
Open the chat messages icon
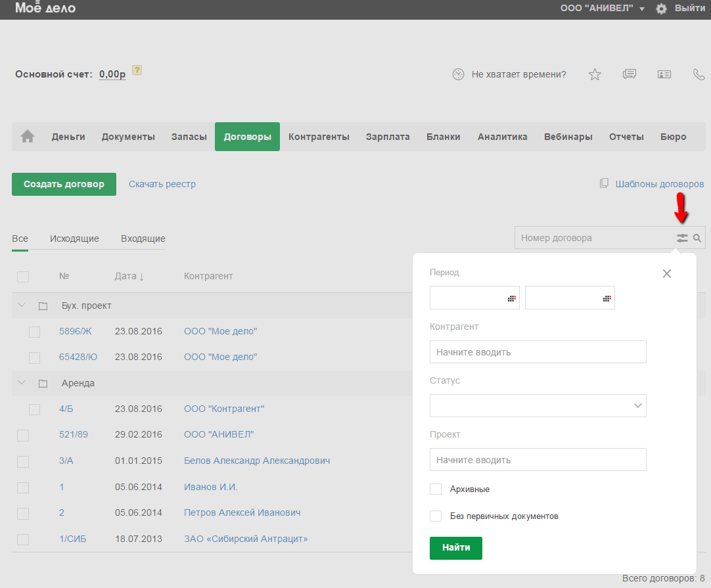point(630,74)
